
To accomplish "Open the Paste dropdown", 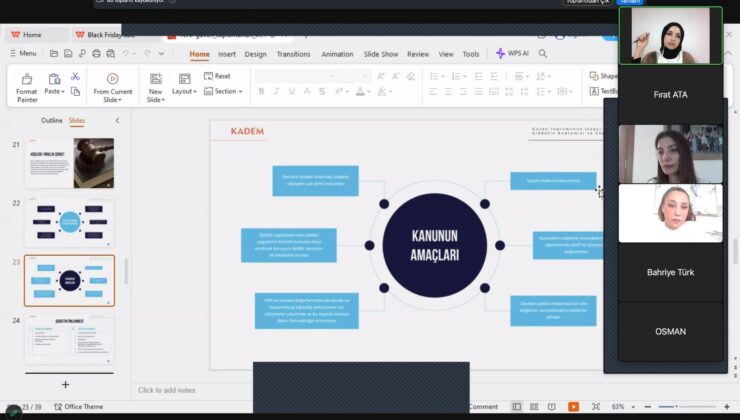I will click(54, 91).
